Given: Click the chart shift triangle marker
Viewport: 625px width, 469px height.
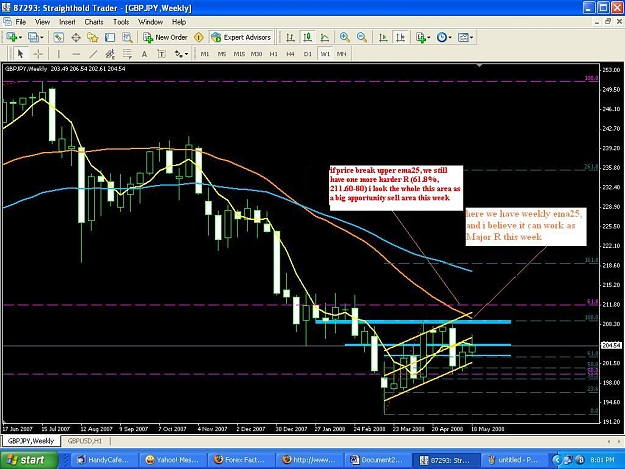Looking at the screenshot, I should (x=480, y=66).
